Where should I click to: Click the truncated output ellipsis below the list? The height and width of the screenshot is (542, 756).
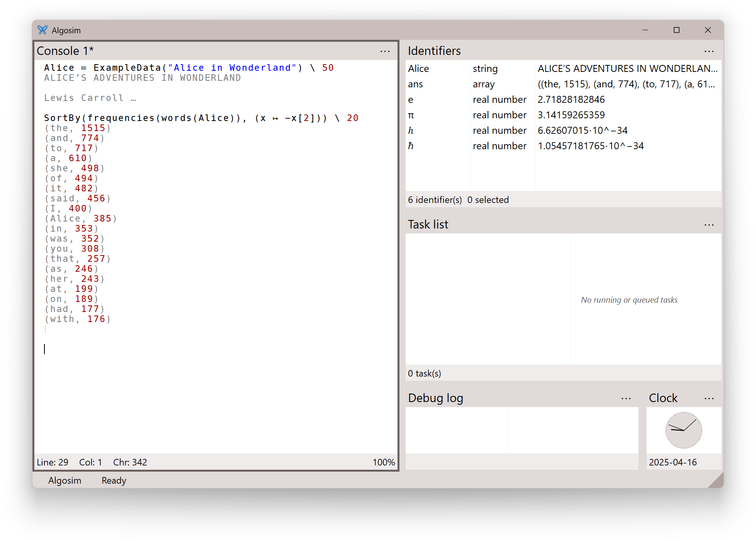(46, 329)
